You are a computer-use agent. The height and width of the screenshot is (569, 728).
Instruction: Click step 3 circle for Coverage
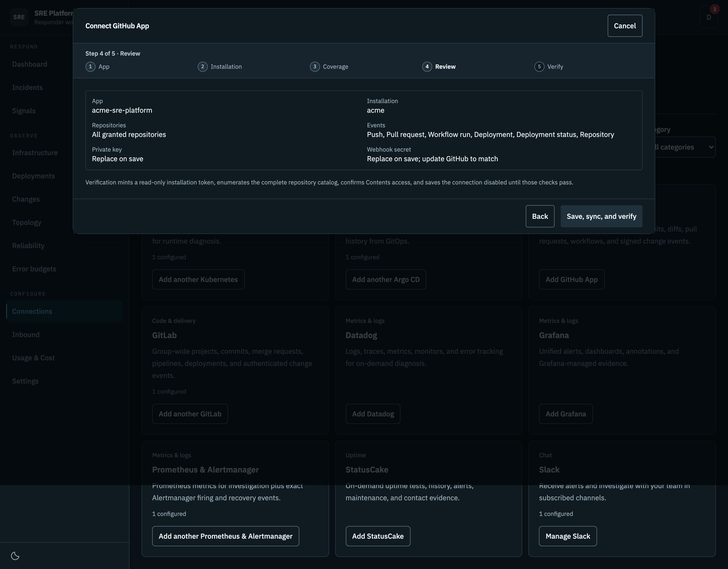click(315, 67)
